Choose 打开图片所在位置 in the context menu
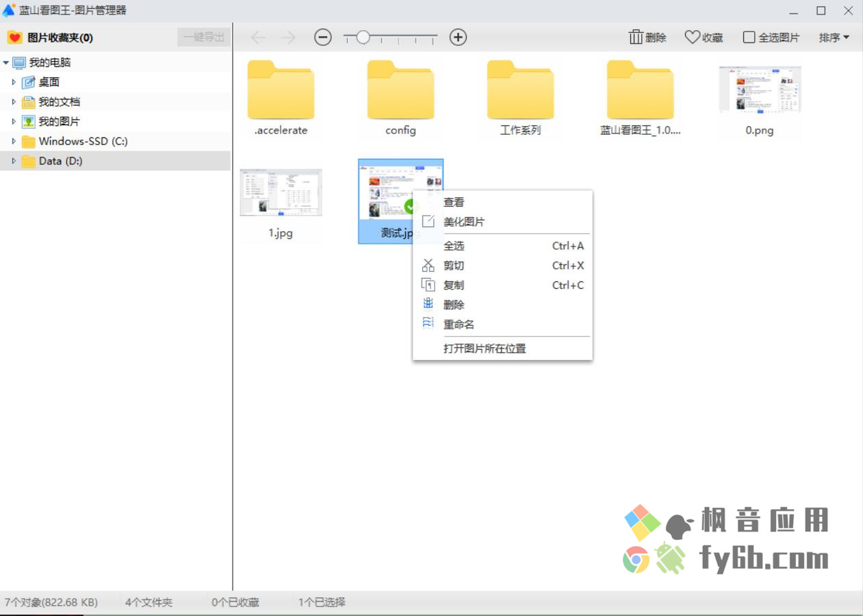Screen dimensions: 863x616 pyautogui.click(x=502, y=348)
